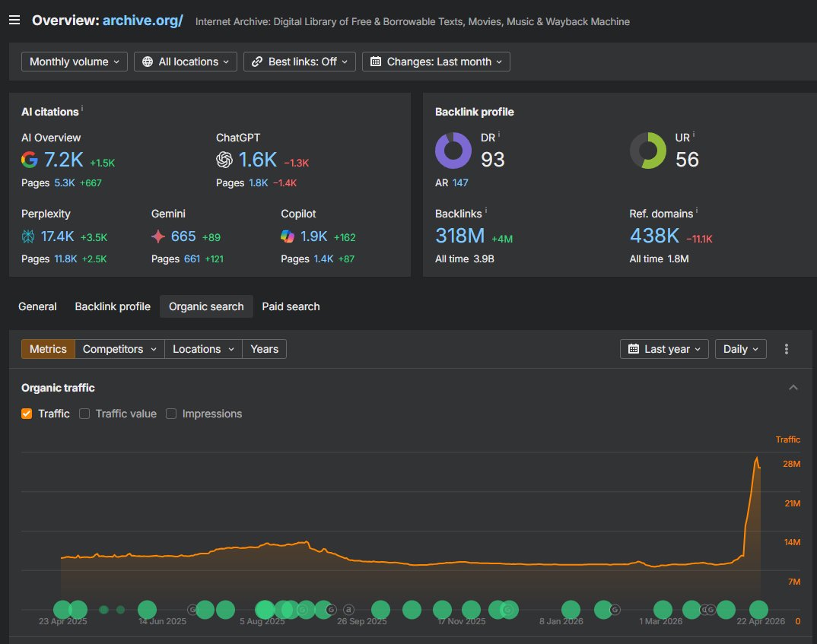The image size is (817, 644).
Task: Click the DR info icon
Action: pos(499,135)
